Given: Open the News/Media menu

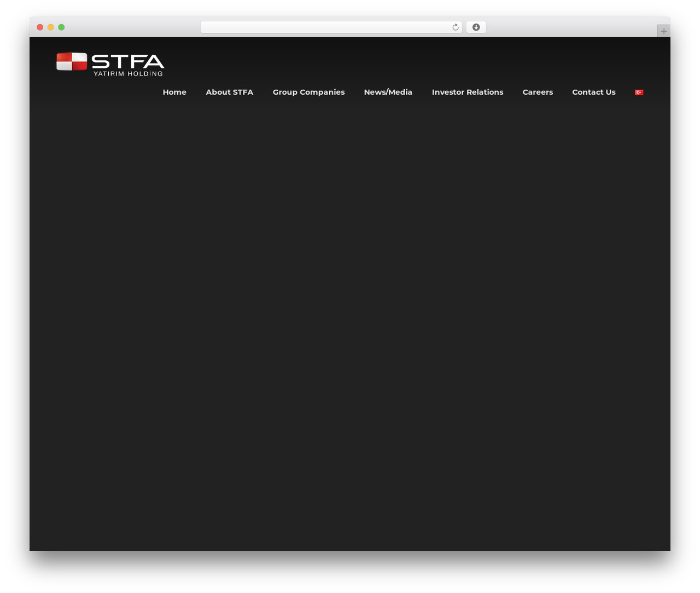Looking at the screenshot, I should [x=388, y=92].
